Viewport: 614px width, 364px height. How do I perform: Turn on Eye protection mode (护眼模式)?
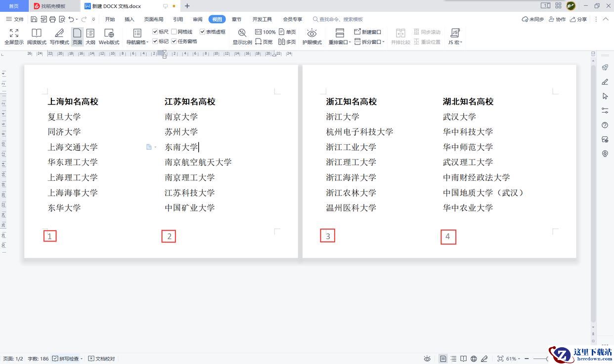(x=312, y=37)
